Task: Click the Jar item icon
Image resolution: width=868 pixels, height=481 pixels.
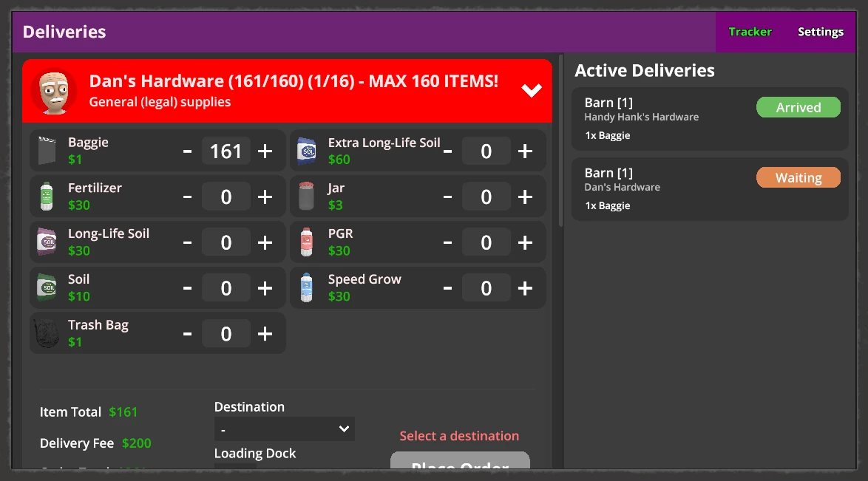Action: (x=306, y=197)
